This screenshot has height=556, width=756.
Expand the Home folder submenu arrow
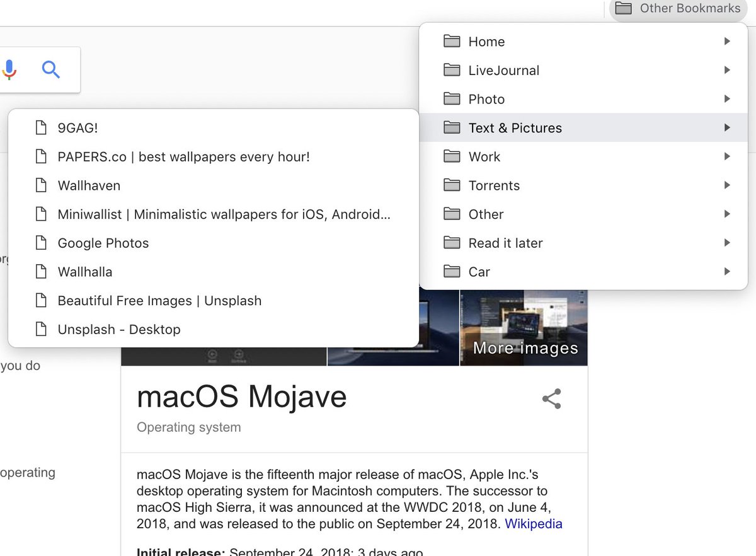tap(727, 42)
